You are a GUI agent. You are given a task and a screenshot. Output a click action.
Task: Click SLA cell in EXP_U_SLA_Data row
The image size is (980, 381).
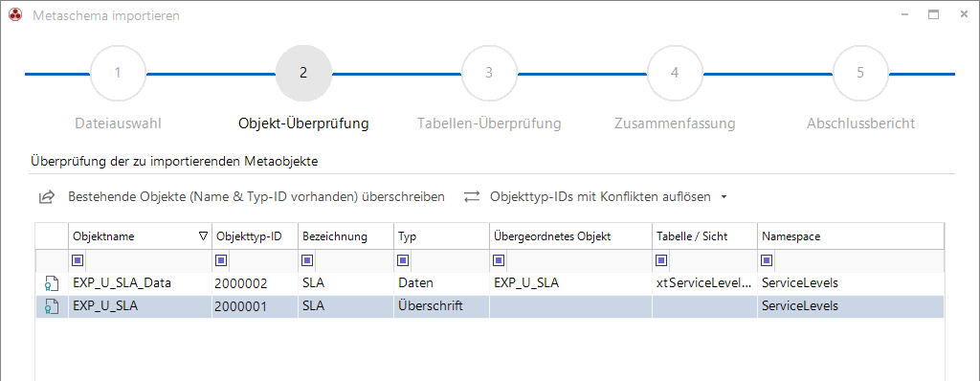pos(345,283)
